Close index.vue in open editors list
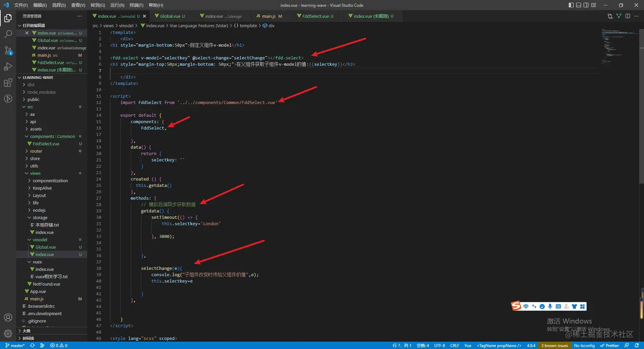 (27, 33)
